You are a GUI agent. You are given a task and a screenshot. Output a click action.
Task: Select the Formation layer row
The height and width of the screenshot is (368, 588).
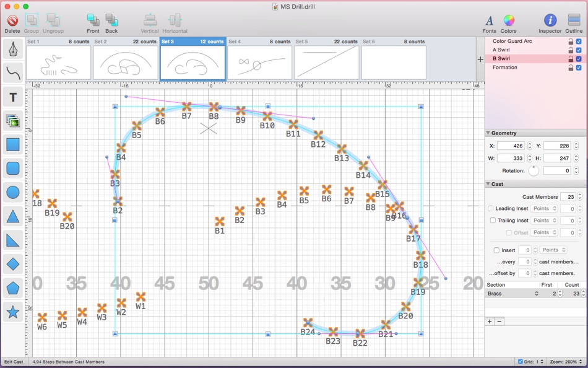tap(536, 68)
